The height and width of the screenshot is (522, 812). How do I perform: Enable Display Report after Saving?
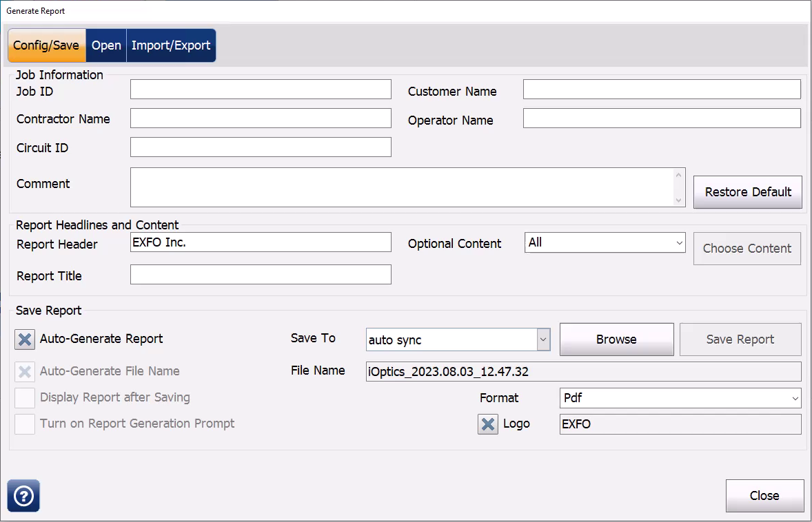coord(25,398)
